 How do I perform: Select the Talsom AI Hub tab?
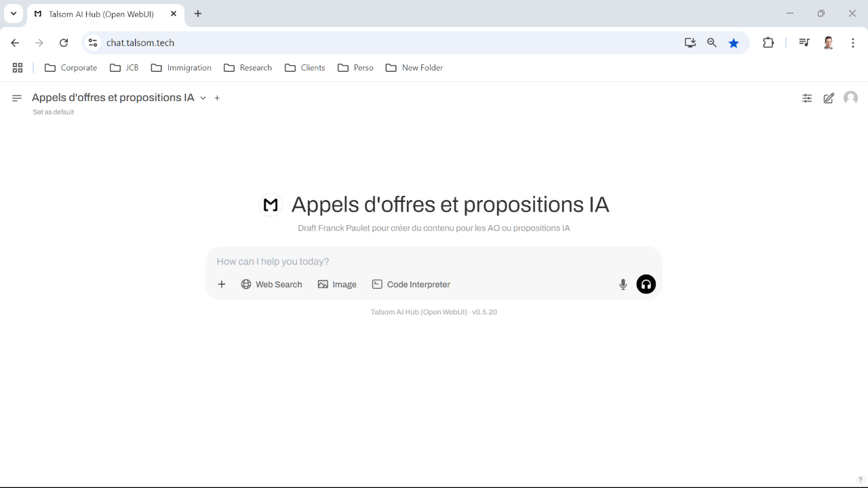(x=101, y=14)
